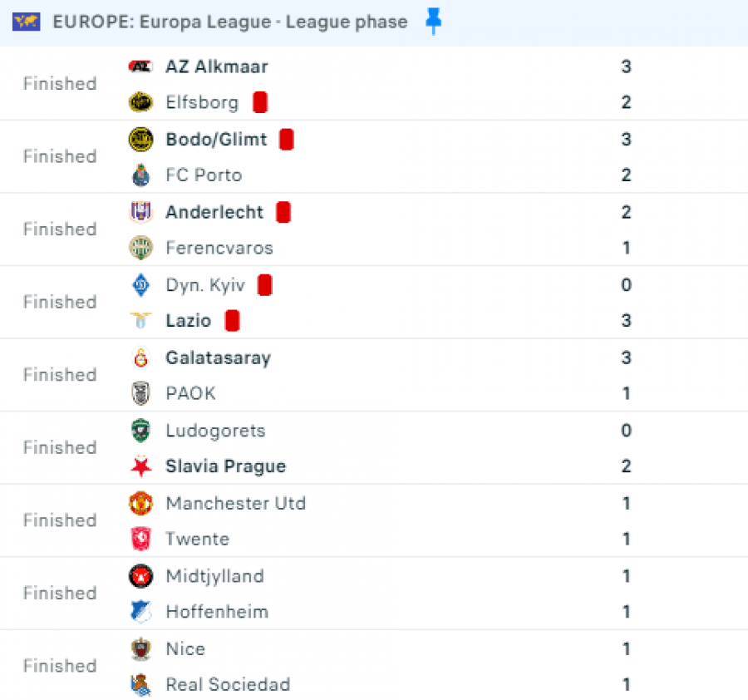Image resolution: width=748 pixels, height=700 pixels.
Task: Click the Galatasaray club logo
Action: point(140,358)
